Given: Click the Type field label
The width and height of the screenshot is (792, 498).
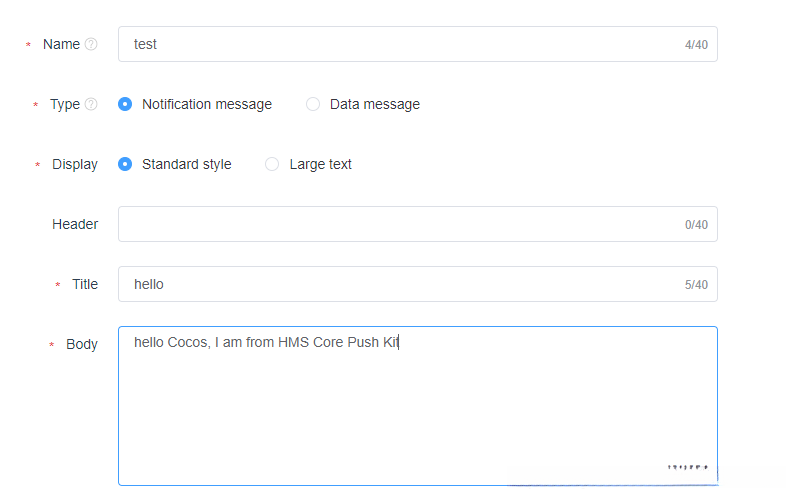Looking at the screenshot, I should click(x=65, y=104).
